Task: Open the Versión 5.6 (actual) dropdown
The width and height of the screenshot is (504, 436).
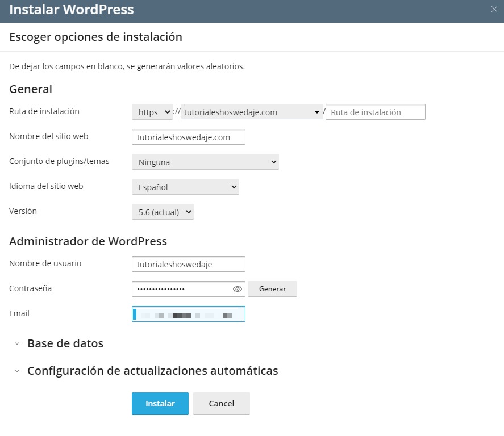Action: coord(163,212)
